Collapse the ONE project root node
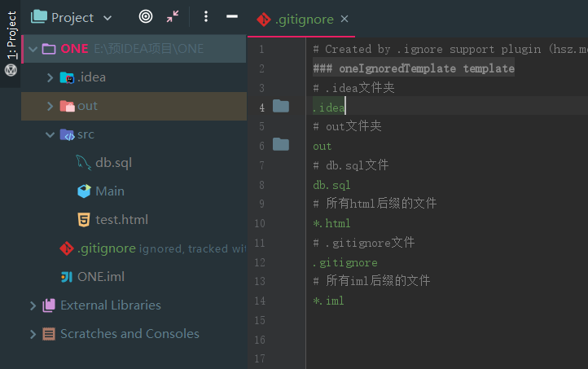Screen dimensions: 588x369 click(x=33, y=49)
